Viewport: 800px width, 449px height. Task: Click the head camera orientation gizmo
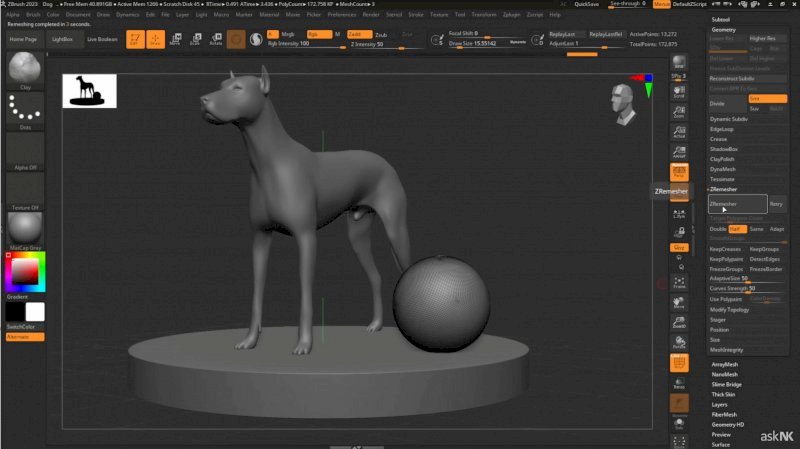coord(623,105)
